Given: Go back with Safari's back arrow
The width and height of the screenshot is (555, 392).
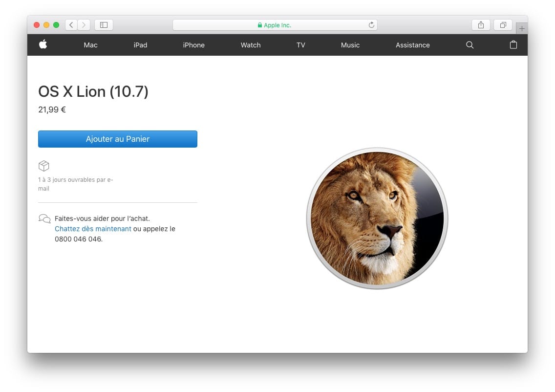Looking at the screenshot, I should (71, 25).
